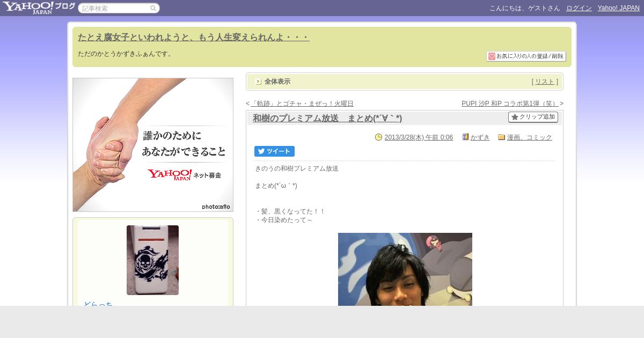
Task: Click the text ・今日染めたって～
Action: click(284, 220)
